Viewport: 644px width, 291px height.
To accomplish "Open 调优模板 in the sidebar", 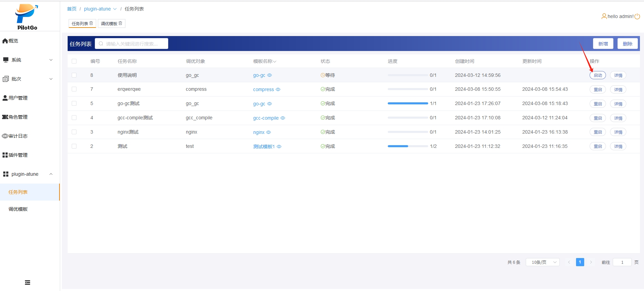I will (18, 209).
